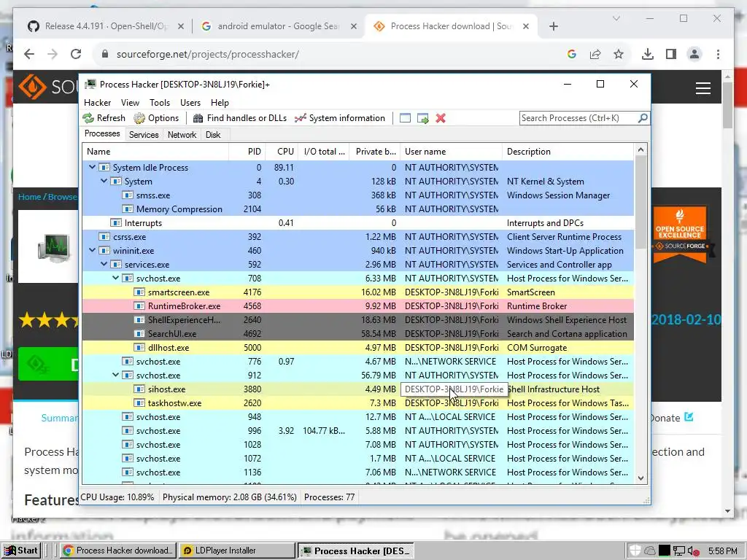Switch to the Network tab
Viewport: 747px width, 560px height.
(182, 135)
